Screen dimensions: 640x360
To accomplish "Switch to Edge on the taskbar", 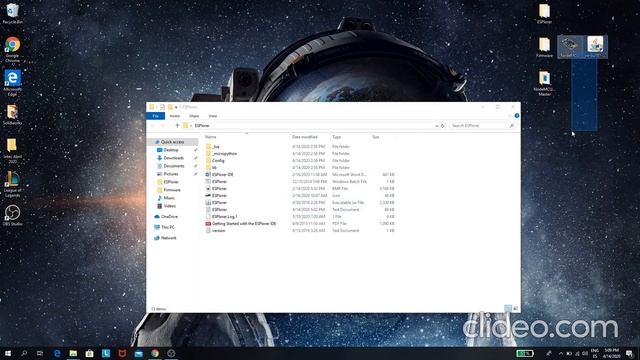I will coord(57,353).
